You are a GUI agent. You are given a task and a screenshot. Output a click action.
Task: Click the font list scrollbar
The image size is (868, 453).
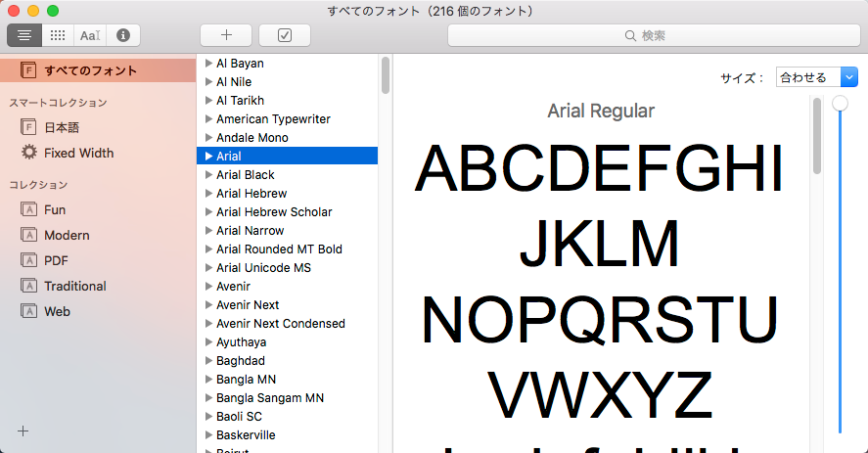386,76
